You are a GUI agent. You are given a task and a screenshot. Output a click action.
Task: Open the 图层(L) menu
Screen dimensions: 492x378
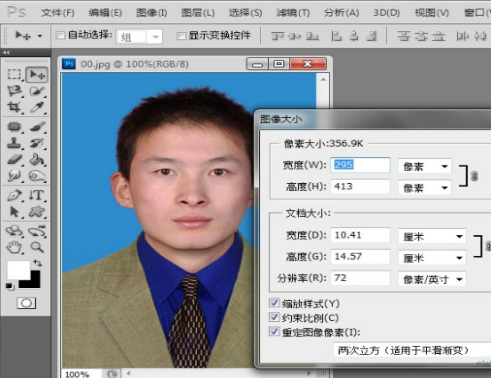(x=198, y=13)
